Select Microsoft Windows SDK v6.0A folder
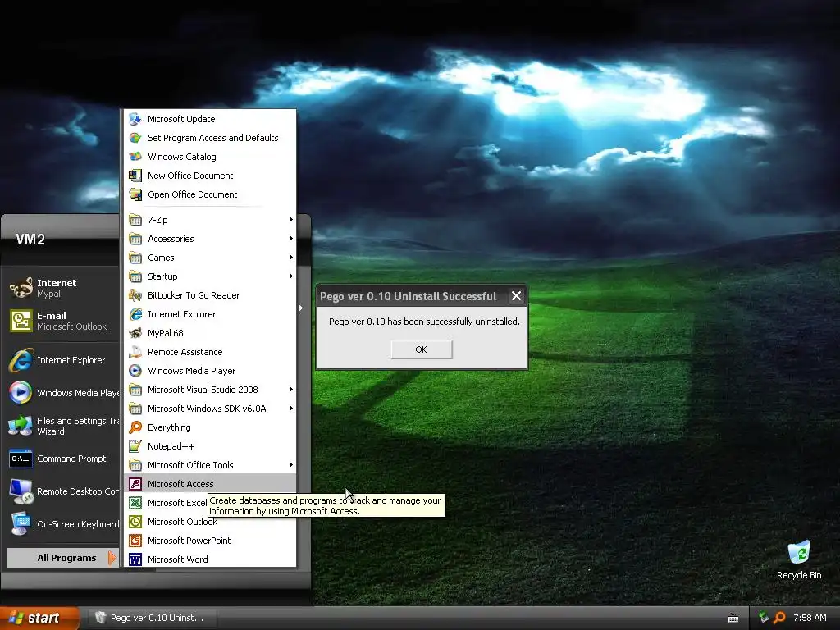This screenshot has width=840, height=630. point(210,409)
